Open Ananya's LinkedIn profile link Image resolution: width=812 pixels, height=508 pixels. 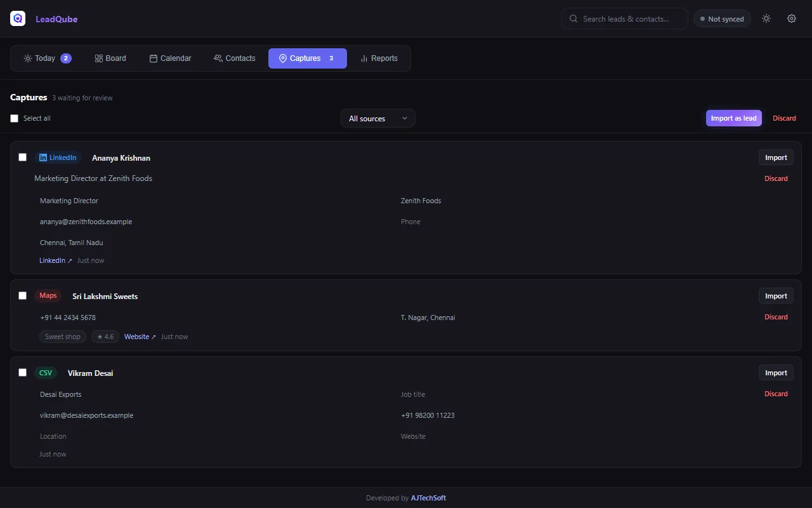[56, 260]
